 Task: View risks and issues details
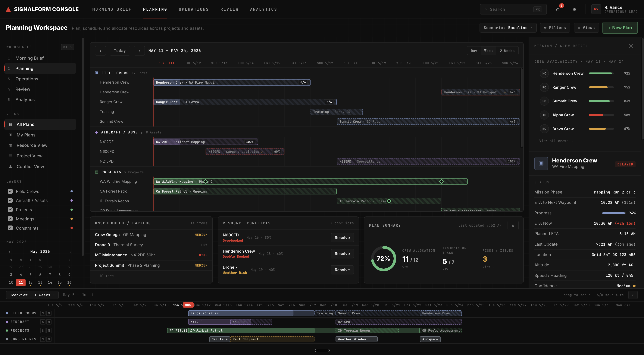488,267
